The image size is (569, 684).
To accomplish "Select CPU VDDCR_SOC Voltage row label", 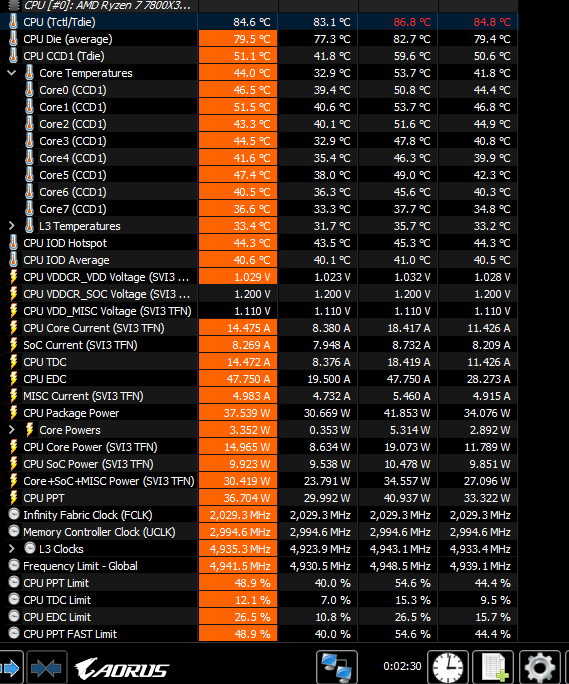I will (x=106, y=294).
